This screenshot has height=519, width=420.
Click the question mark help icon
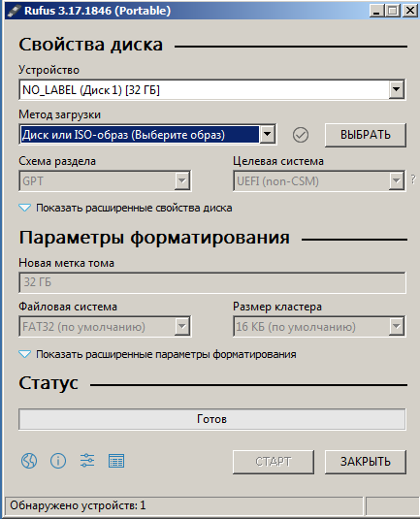(413, 179)
